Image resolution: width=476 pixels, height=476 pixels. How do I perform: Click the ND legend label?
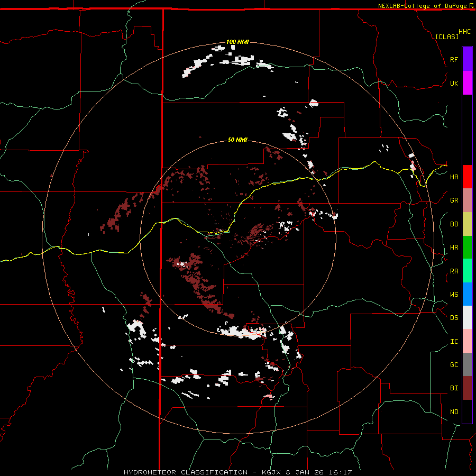(454, 412)
